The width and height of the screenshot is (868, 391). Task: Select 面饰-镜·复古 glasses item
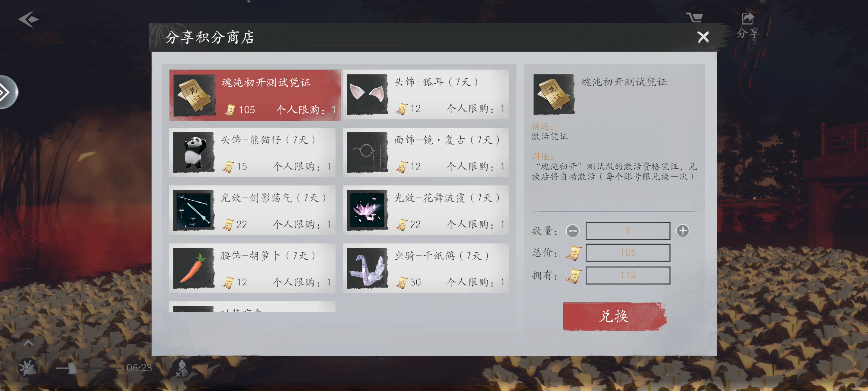(426, 153)
